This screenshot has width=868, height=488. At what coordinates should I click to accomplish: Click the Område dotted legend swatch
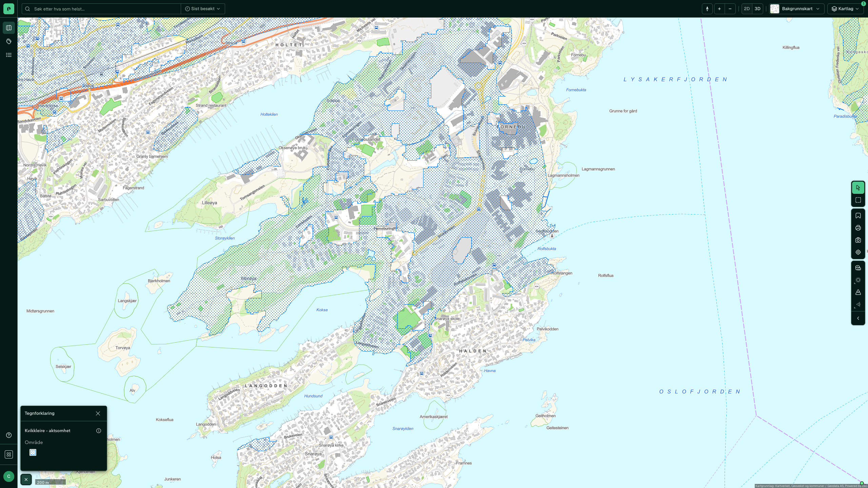click(x=33, y=453)
